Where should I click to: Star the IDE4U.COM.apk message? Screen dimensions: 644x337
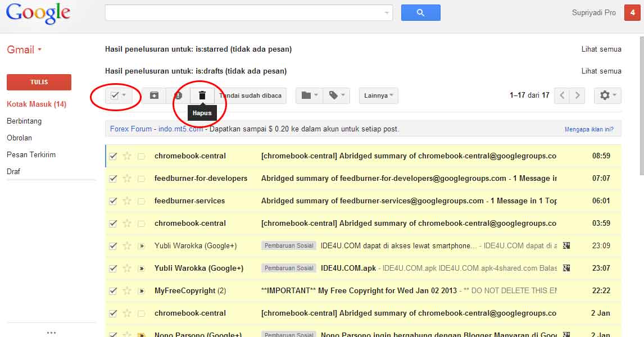[127, 268]
